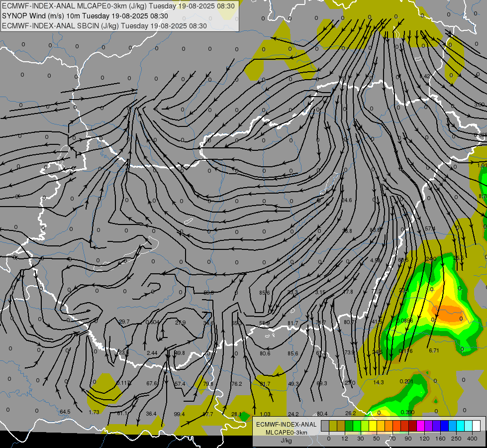The width and height of the screenshot is (487, 448).
Task: Click legend scale label 12
Action: click(344, 439)
